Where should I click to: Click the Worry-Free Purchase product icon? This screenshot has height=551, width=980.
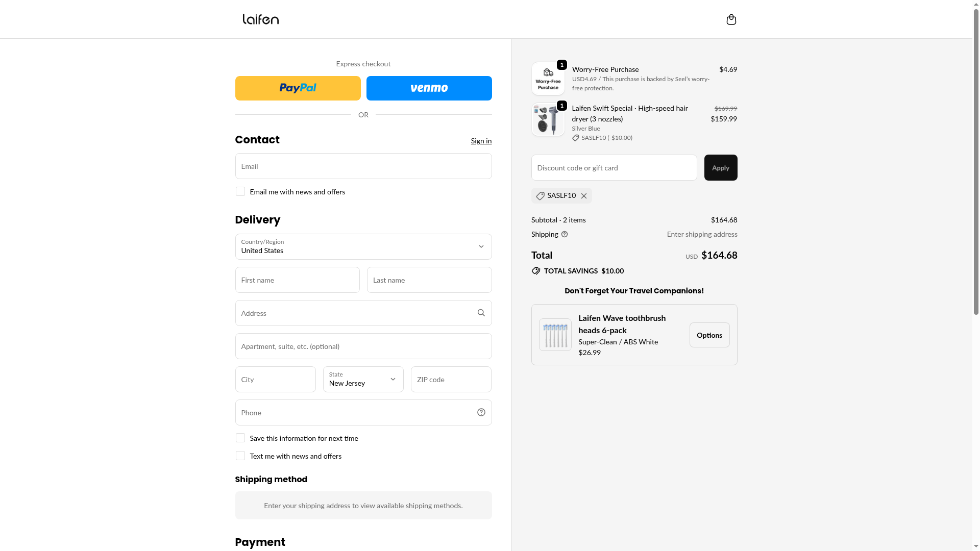click(x=548, y=79)
